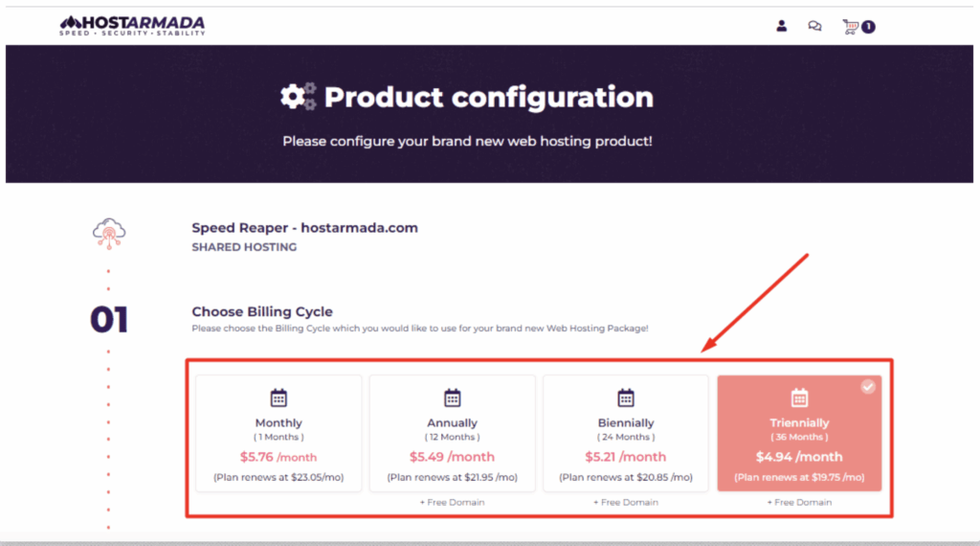Click the cart item count badge

868,27
